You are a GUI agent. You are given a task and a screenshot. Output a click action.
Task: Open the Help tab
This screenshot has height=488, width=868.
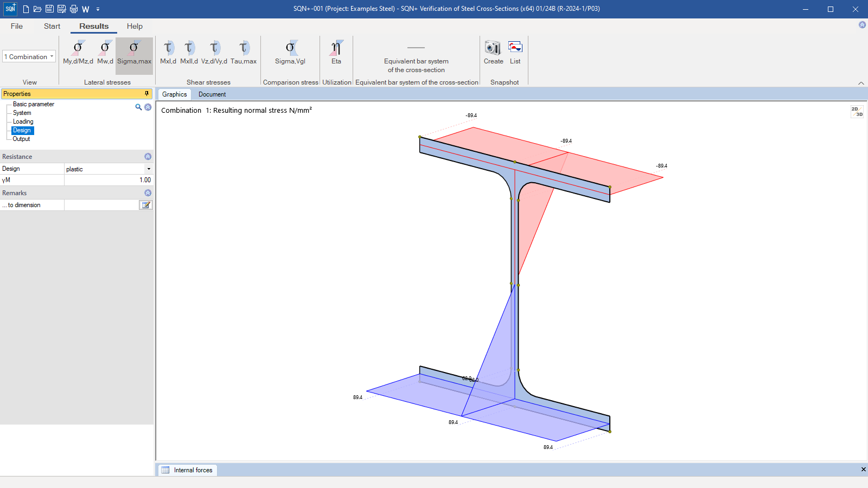[x=135, y=26]
